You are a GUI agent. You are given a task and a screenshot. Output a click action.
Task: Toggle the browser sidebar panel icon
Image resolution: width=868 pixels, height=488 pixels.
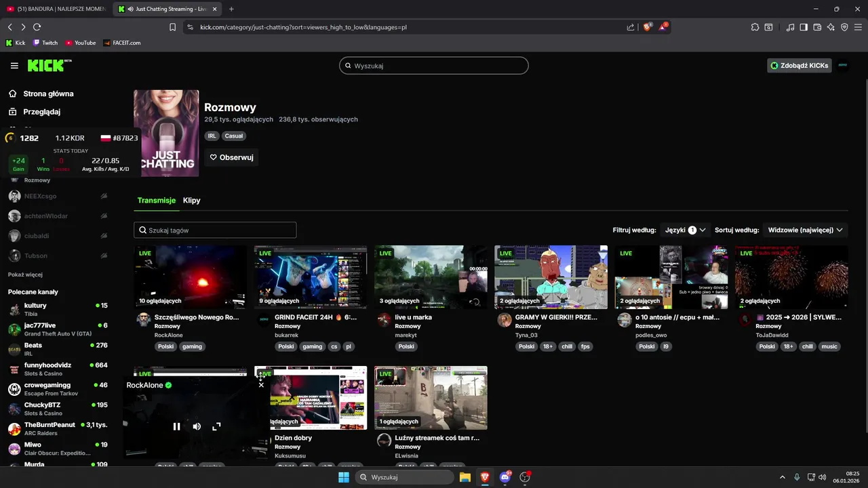804,27
